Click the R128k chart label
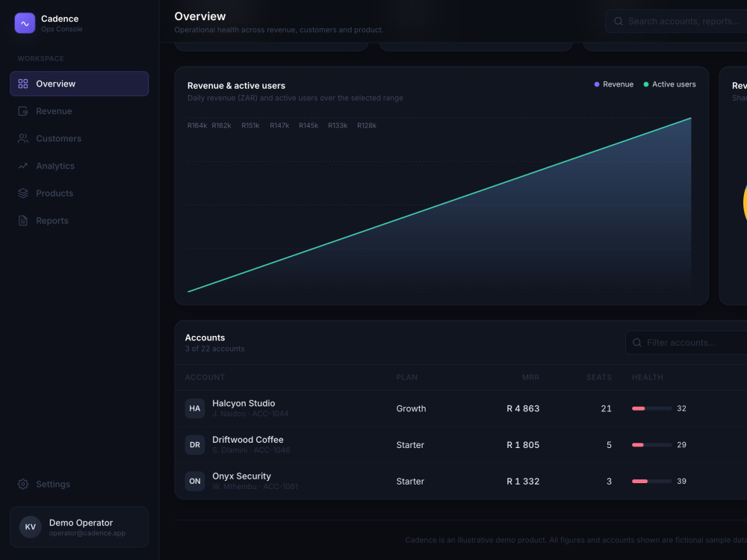 coord(367,125)
